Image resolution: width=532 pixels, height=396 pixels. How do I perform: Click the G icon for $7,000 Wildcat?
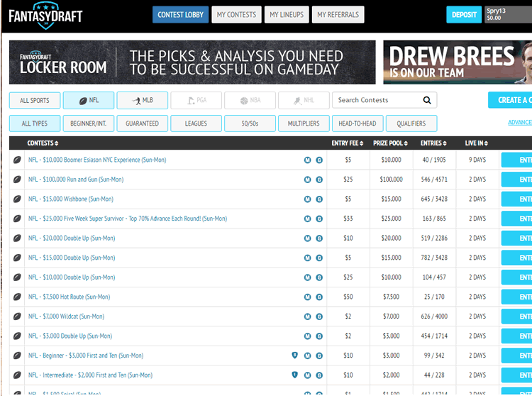point(319,317)
